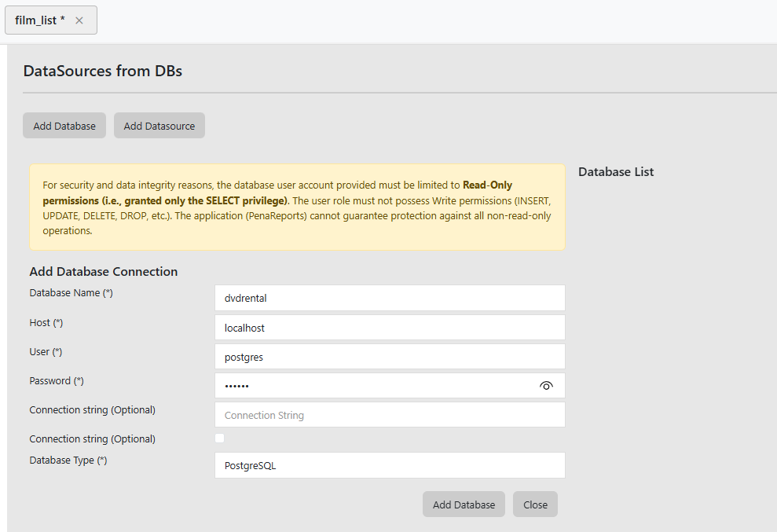Click the DataSources from DBs heading
The width and height of the screenshot is (777, 532).
click(102, 71)
